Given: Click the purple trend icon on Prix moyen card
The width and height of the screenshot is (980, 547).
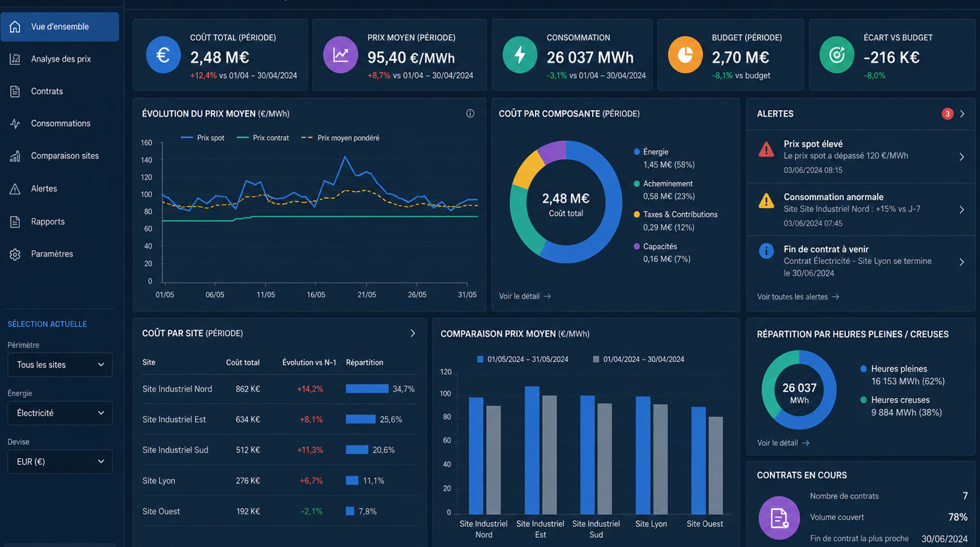Looking at the screenshot, I should tap(340, 55).
